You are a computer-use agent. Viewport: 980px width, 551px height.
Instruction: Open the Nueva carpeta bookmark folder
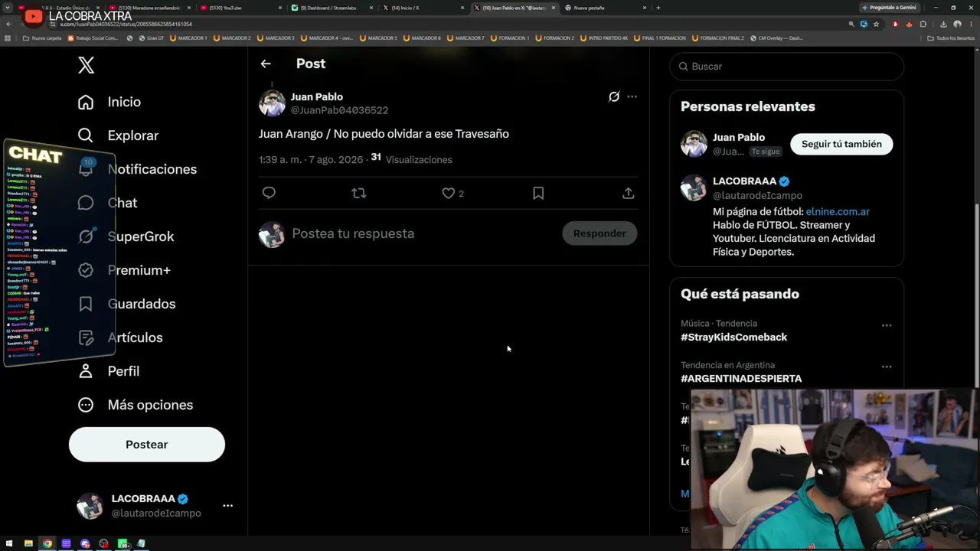(42, 37)
